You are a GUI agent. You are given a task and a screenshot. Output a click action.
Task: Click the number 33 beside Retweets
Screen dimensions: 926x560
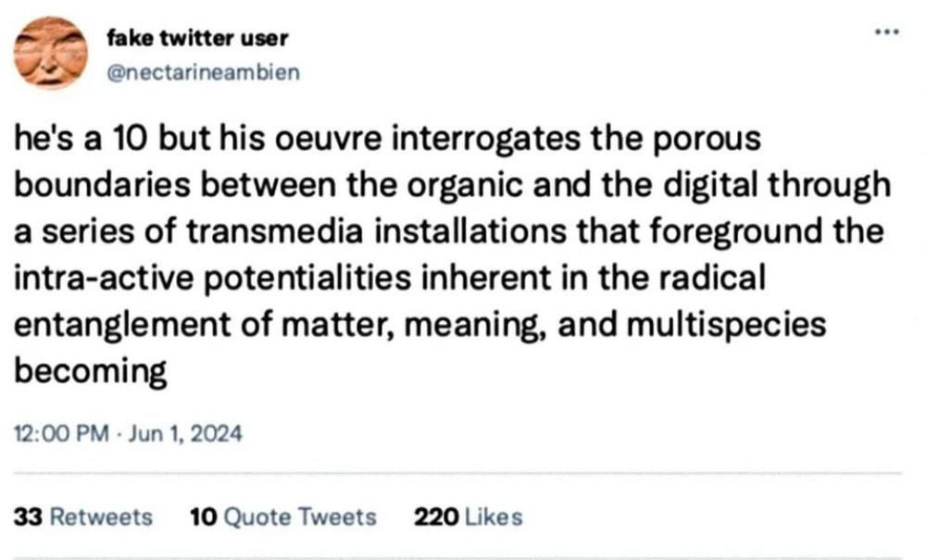28,516
